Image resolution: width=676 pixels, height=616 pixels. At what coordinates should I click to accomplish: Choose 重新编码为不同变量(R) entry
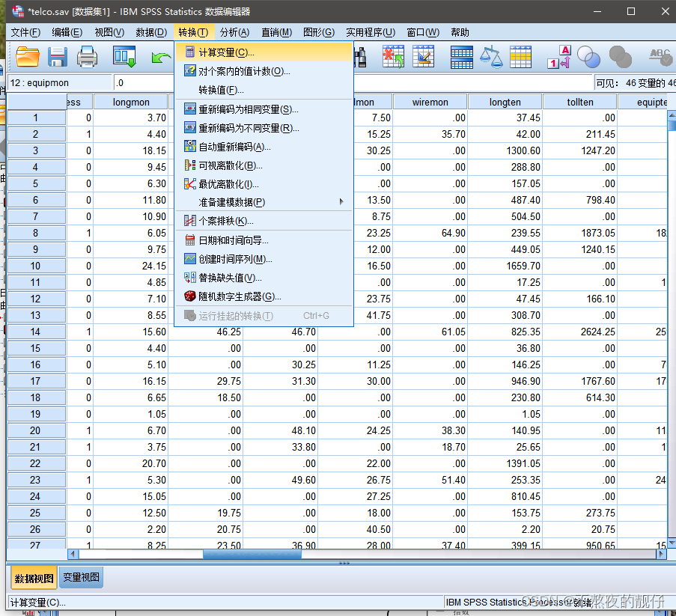pos(264,128)
